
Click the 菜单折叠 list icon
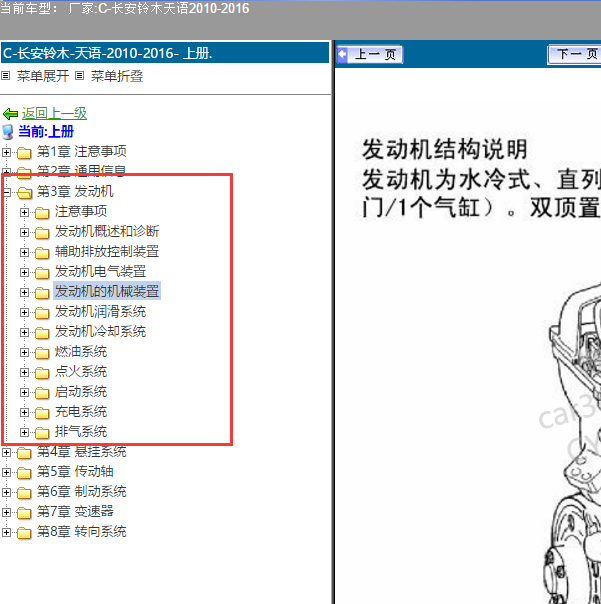pos(79,76)
